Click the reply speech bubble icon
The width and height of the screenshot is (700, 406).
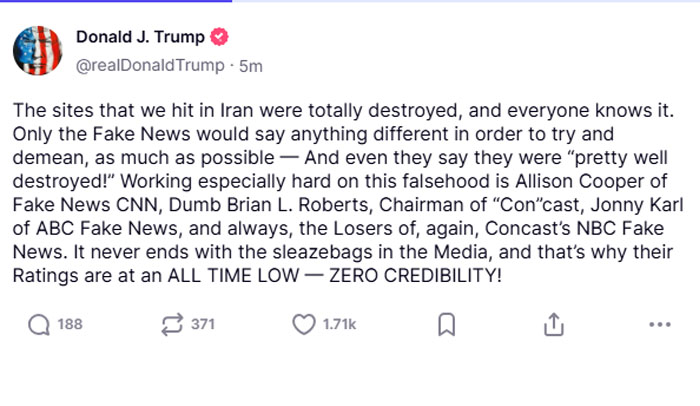(x=39, y=325)
